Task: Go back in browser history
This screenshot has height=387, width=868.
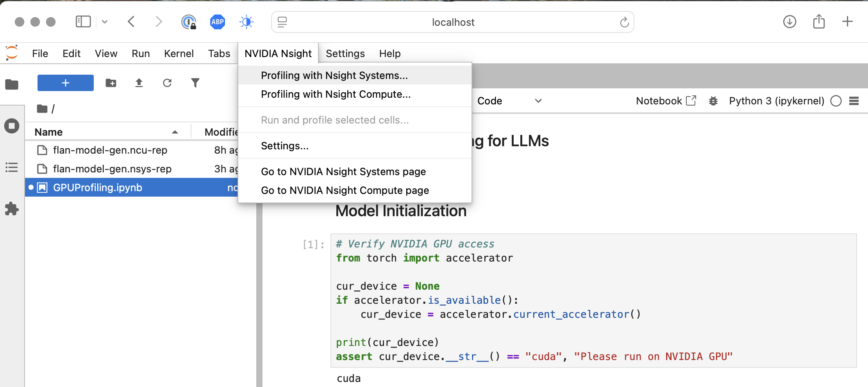Action: (x=131, y=21)
